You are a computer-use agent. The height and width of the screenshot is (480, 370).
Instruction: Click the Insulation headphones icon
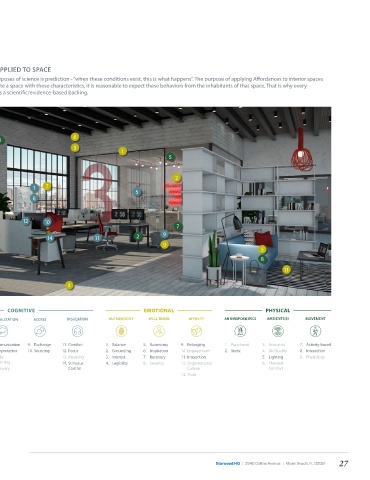tap(77, 331)
